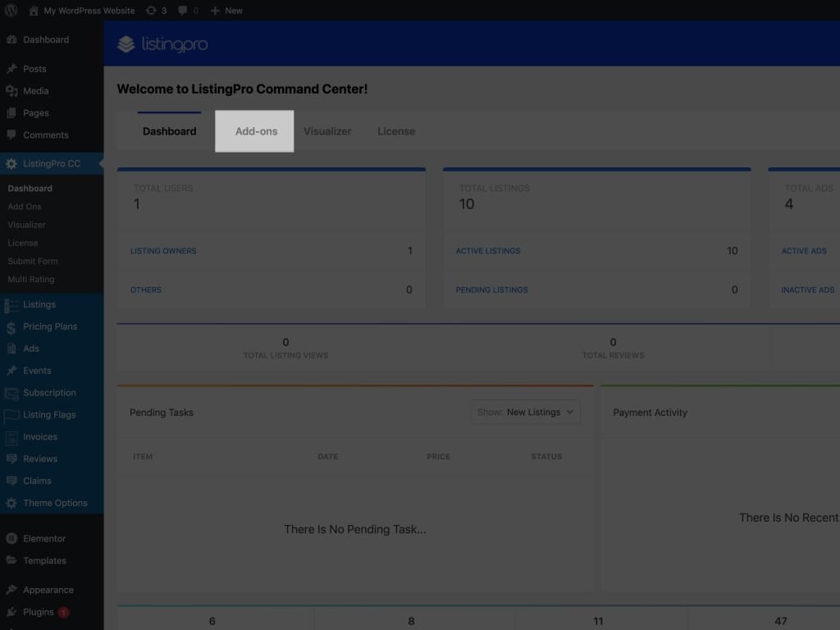
Task: Click 'There Is No Pending Task...' message
Action: (355, 529)
